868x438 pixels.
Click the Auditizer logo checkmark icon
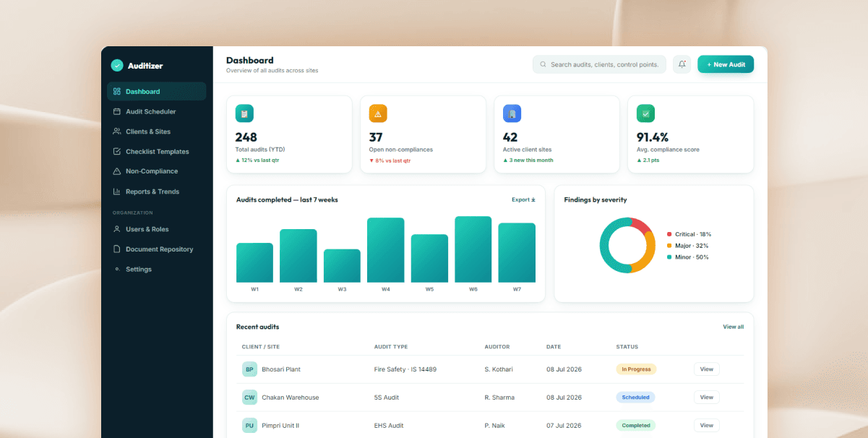tap(117, 66)
